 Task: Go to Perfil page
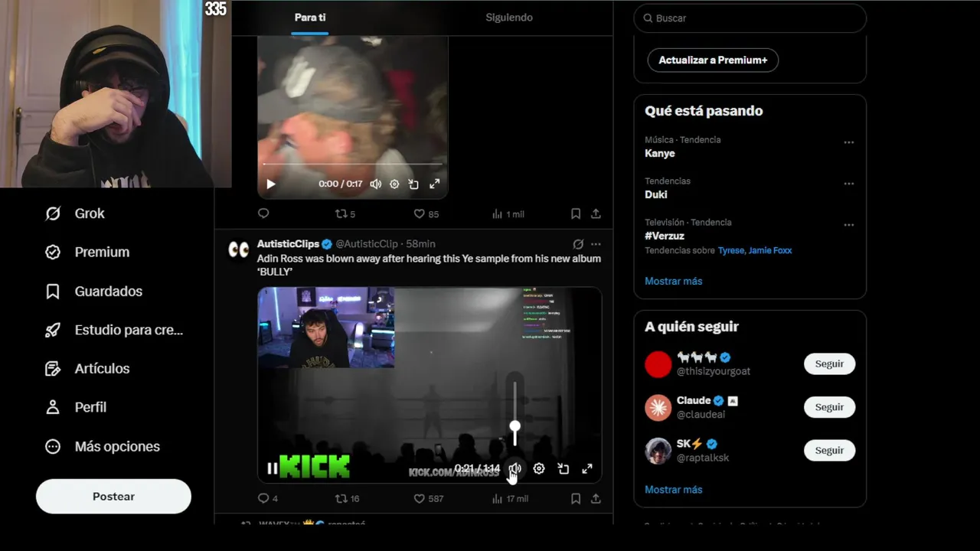tap(76, 407)
